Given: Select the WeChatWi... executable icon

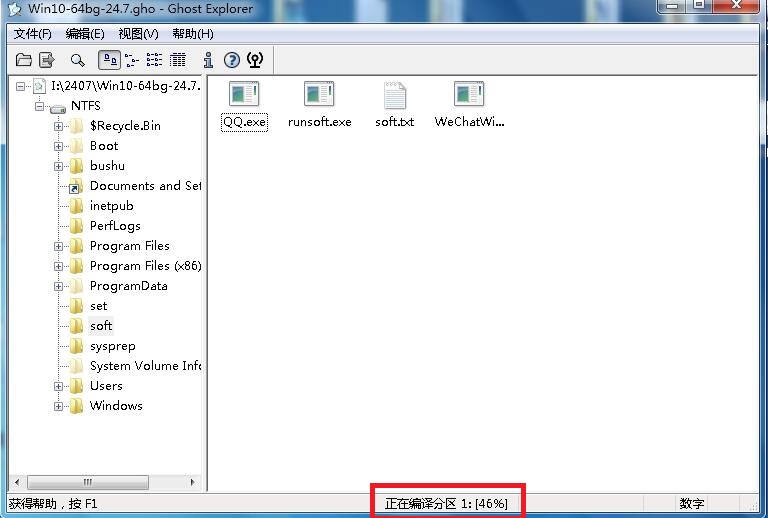Looking at the screenshot, I should pyautogui.click(x=469, y=94).
